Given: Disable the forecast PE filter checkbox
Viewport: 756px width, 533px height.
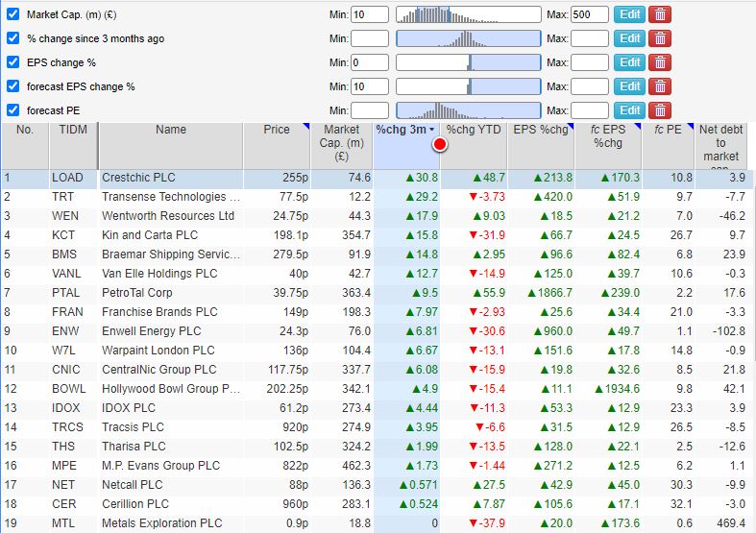Looking at the screenshot, I should pos(13,110).
